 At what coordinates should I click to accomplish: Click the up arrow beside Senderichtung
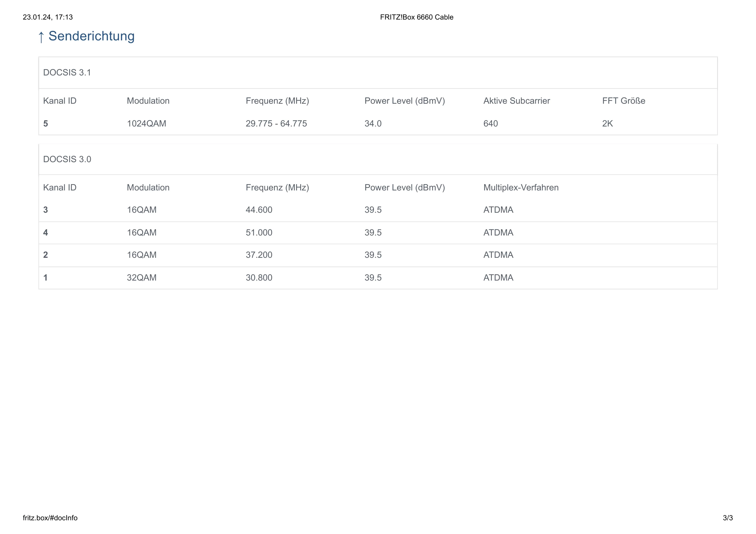41,37
